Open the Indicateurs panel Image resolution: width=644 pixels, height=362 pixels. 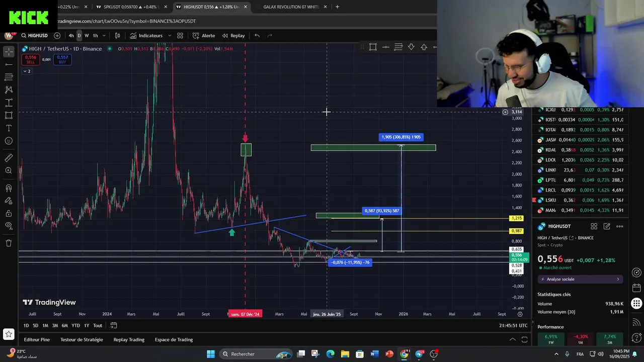(146, 36)
